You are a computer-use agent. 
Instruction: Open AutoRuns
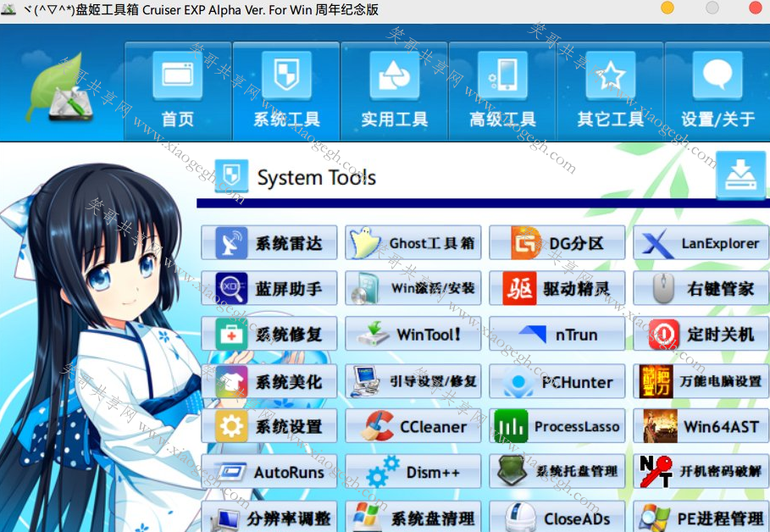click(269, 472)
